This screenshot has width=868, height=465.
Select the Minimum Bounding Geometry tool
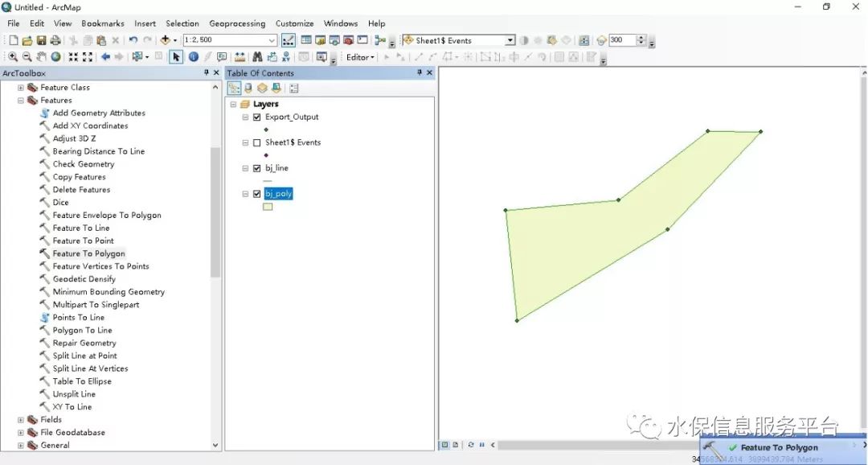[x=108, y=292]
